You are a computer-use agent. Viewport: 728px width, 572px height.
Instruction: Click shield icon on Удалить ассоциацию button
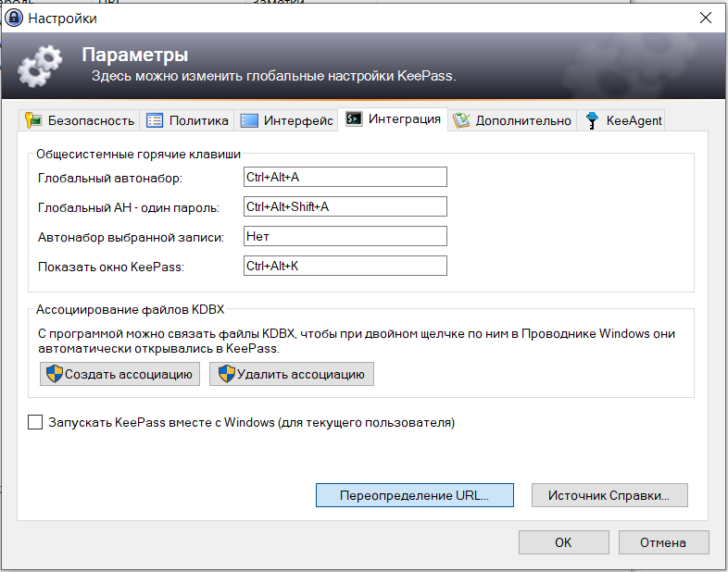227,374
